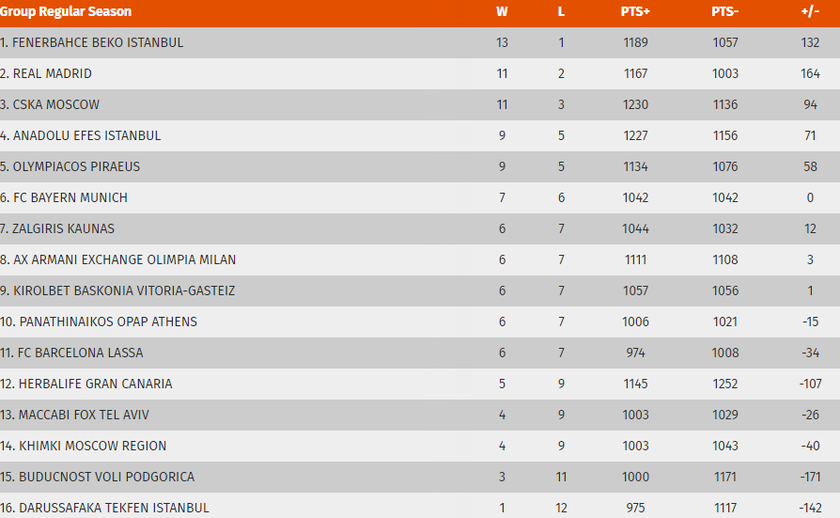Click the Real Madrid team name
The image size is (840, 518).
click(52, 74)
